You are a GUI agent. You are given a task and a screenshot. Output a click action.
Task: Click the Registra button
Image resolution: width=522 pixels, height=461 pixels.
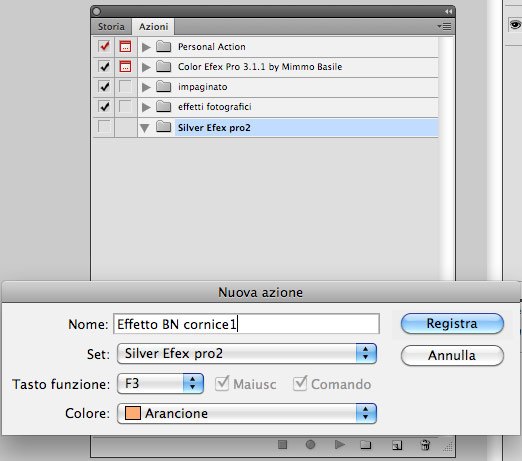coord(452,324)
